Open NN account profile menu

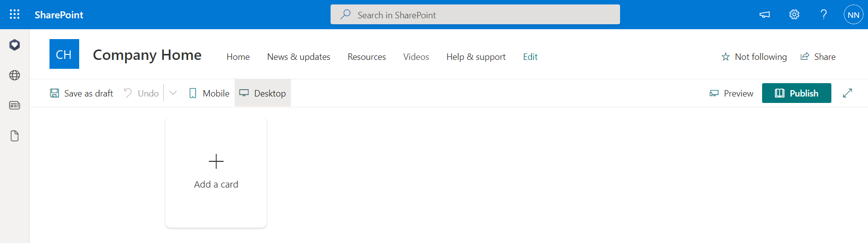point(853,15)
